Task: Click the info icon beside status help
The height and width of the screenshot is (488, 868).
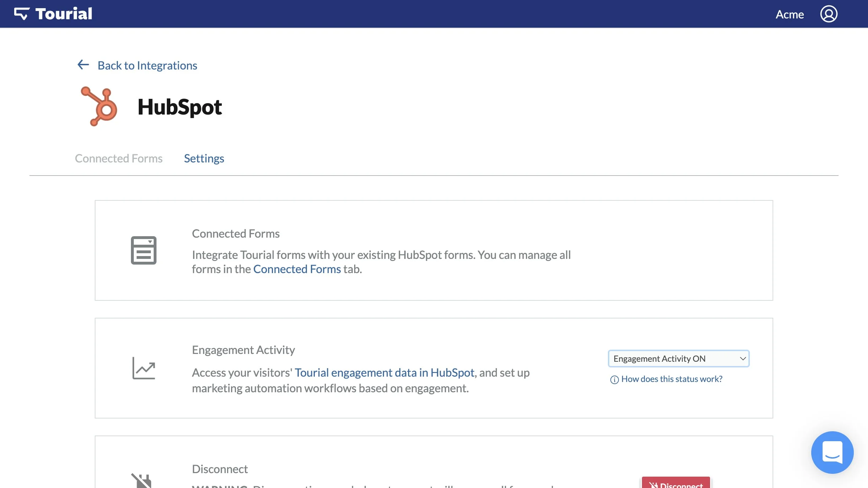Action: click(x=614, y=379)
